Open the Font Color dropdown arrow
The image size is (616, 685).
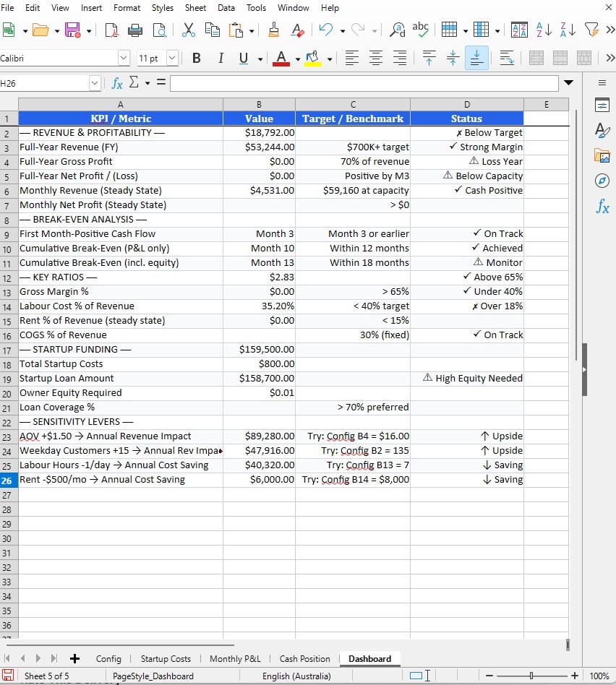pyautogui.click(x=298, y=58)
